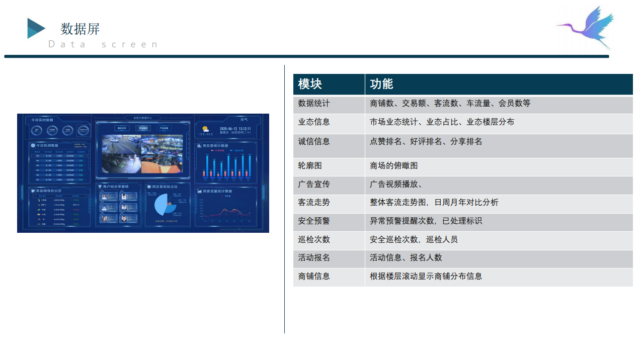This screenshot has width=644, height=362.
Task: Click the 天气 panel heading
Action: 244,120
